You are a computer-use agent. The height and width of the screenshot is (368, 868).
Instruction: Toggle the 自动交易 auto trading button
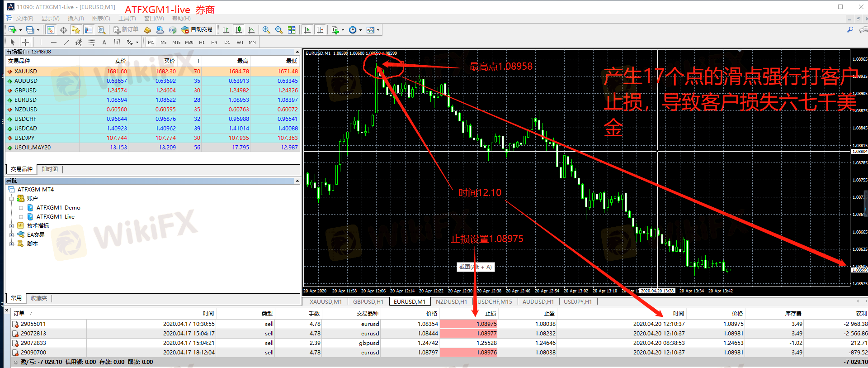point(197,29)
